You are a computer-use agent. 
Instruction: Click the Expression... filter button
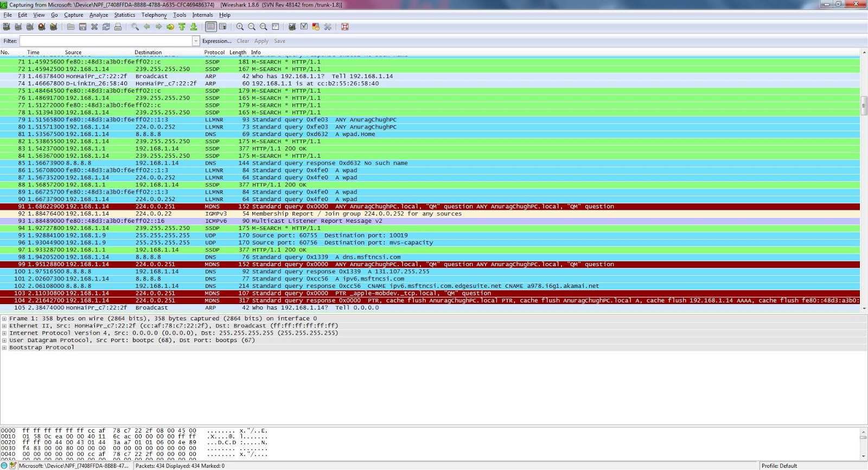click(x=217, y=41)
